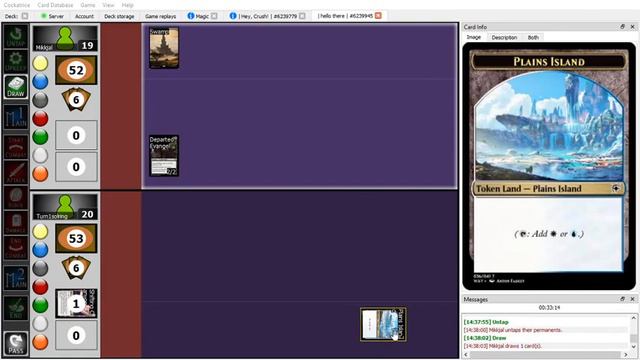Click Turn1solring's orange counter
Image resolution: width=640 pixels, height=360 pixels.
point(40,342)
